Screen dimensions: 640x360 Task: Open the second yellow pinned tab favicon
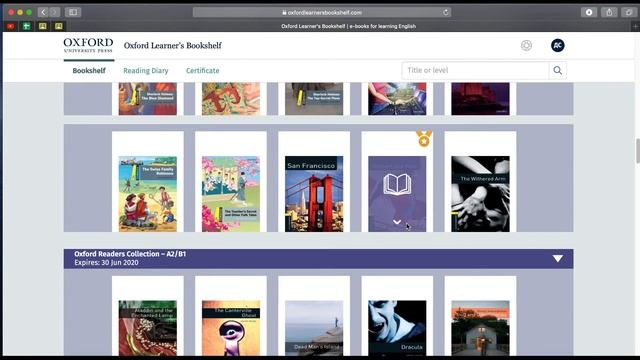click(59, 26)
